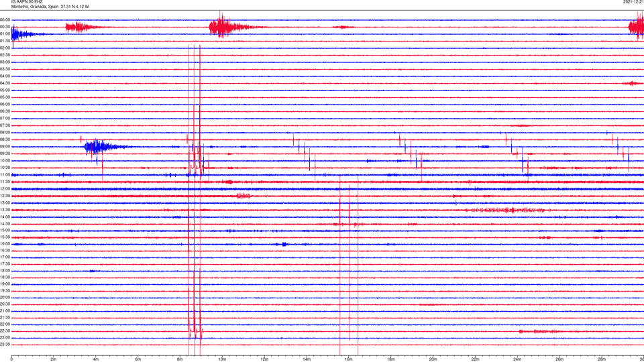Screen dimensions: 644x362
Task: Click the 6m tick on the bottom axis
Action: pos(138,359)
